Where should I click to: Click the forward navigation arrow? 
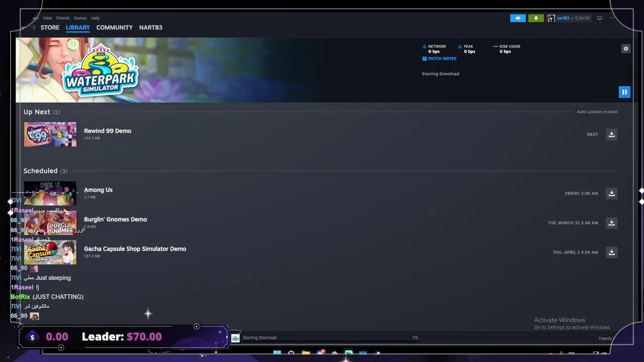(33, 28)
